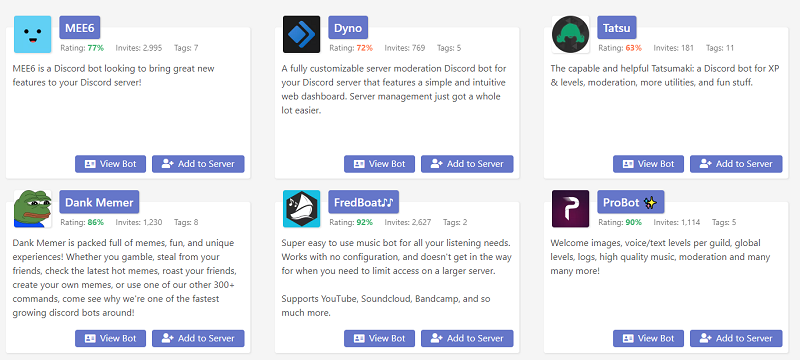Click Tatsu's green character avatar
This screenshot has width=800, height=360.
pyautogui.click(x=570, y=34)
